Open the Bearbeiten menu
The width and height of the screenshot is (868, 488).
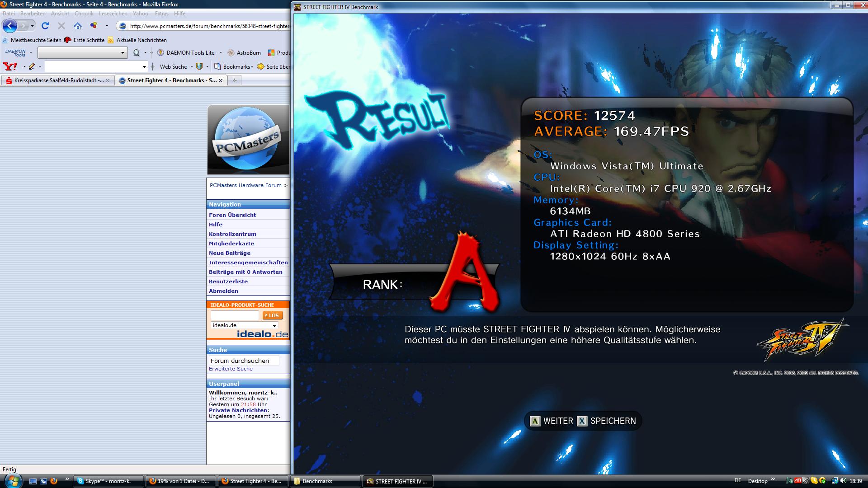pos(33,14)
